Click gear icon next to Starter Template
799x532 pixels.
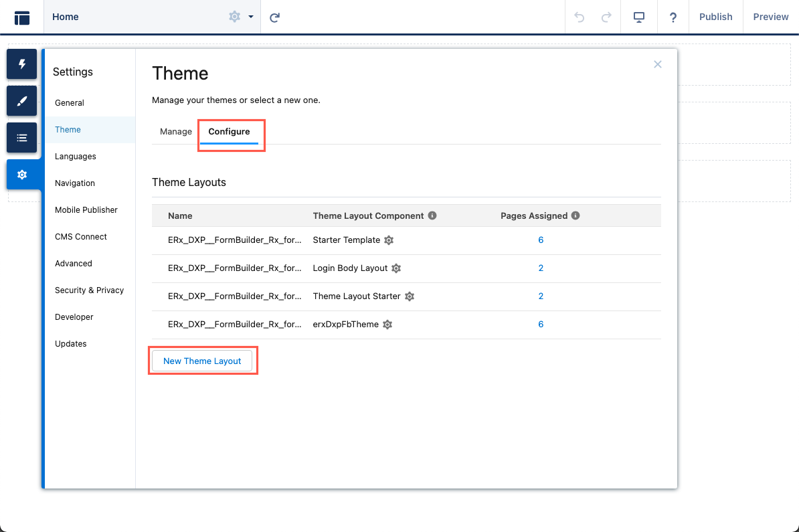pyautogui.click(x=389, y=240)
